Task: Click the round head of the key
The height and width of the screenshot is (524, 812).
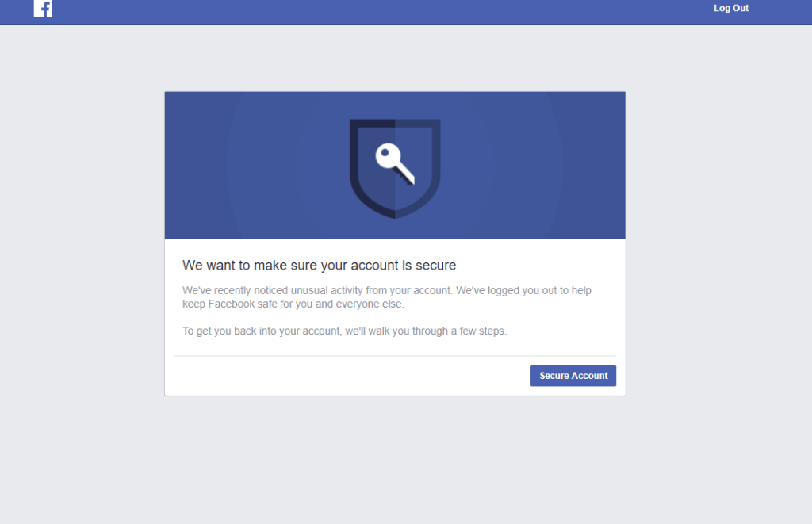Action: click(x=387, y=155)
